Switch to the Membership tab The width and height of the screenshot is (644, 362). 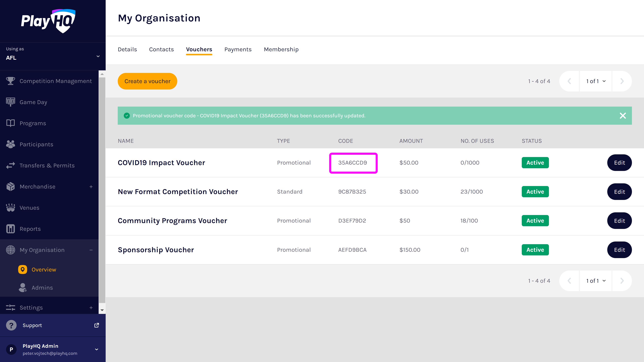pos(281,49)
